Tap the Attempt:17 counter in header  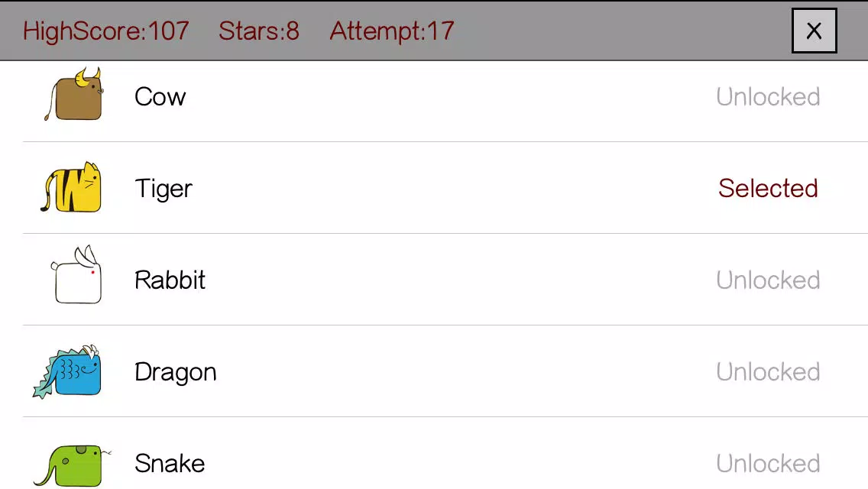click(x=392, y=31)
